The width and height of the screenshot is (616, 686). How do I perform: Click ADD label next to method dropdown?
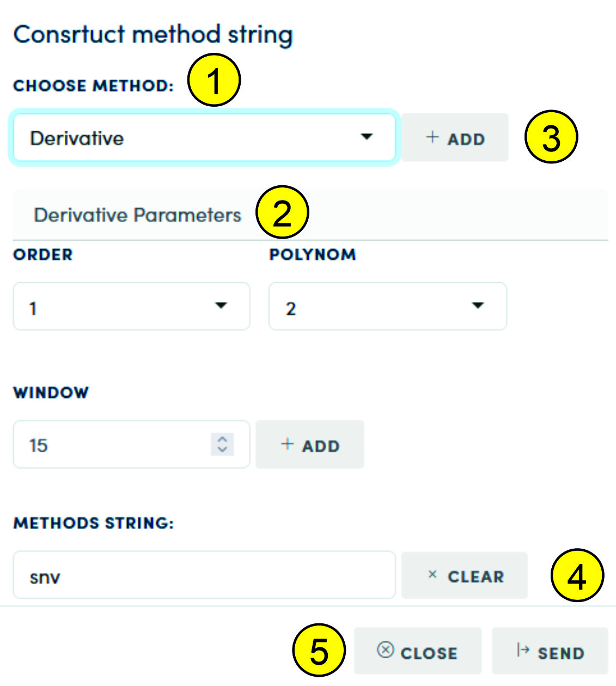(466, 139)
